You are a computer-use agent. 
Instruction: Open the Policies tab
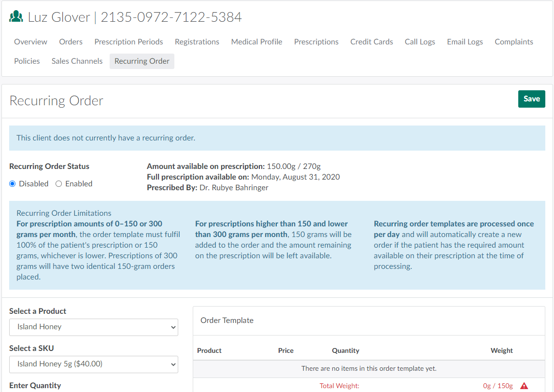tap(27, 61)
